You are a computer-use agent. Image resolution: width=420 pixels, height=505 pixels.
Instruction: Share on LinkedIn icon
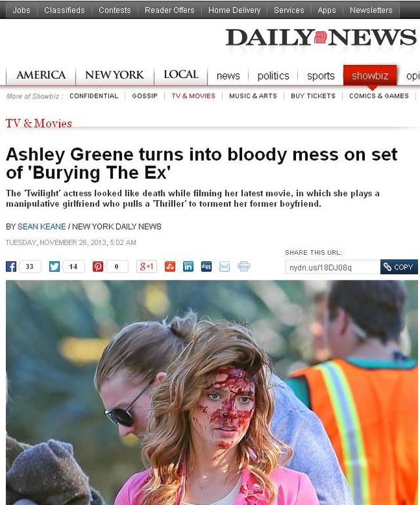[x=188, y=267]
